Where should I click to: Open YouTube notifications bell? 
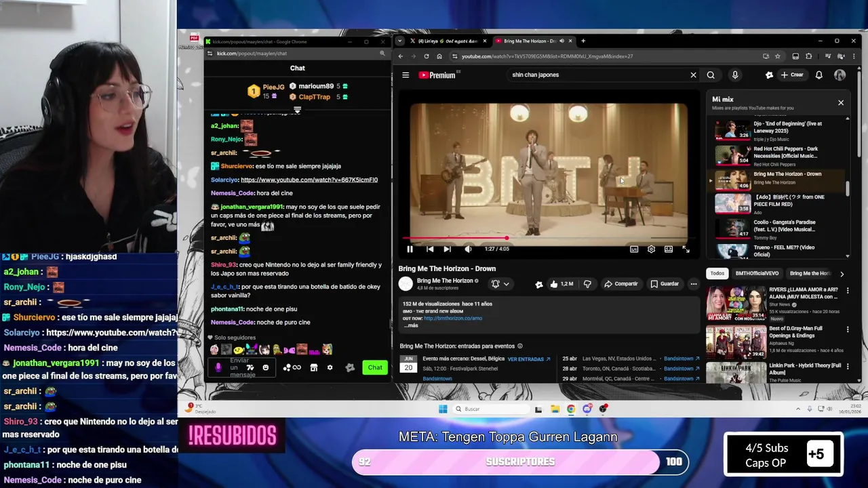pyautogui.click(x=819, y=75)
